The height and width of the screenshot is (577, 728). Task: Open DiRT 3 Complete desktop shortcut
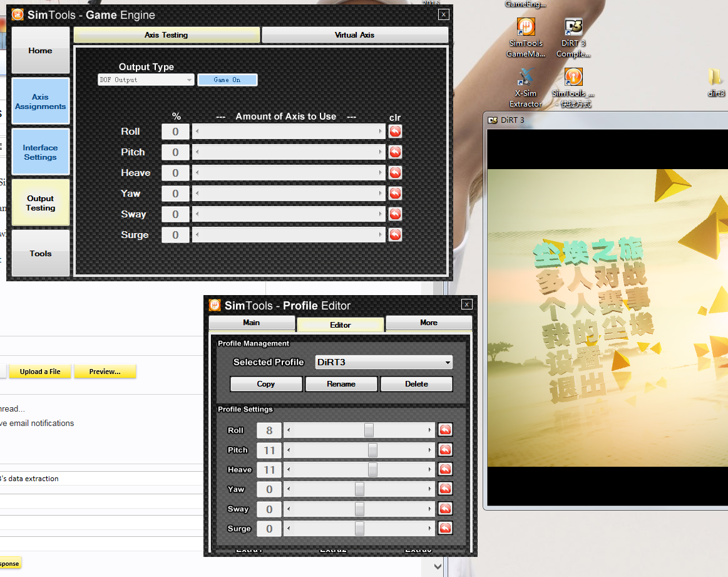click(573, 38)
